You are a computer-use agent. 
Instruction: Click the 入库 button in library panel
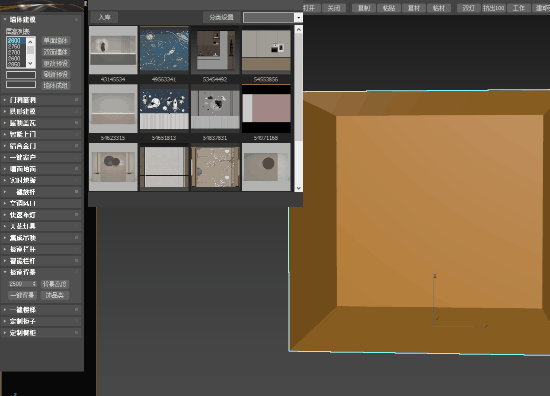pos(104,17)
